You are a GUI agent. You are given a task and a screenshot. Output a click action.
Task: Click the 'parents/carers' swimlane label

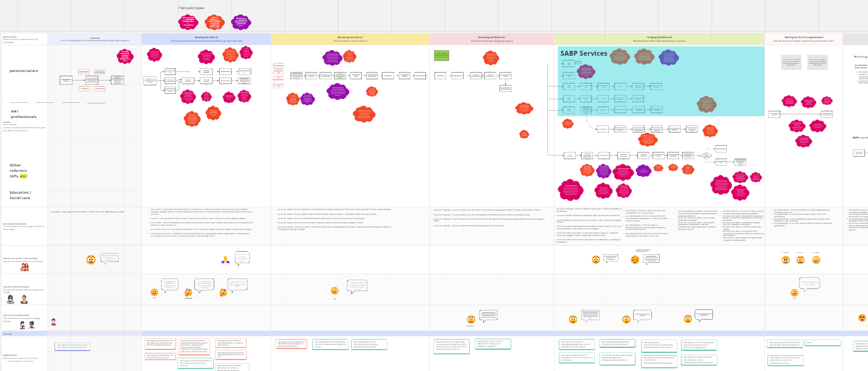point(24,71)
